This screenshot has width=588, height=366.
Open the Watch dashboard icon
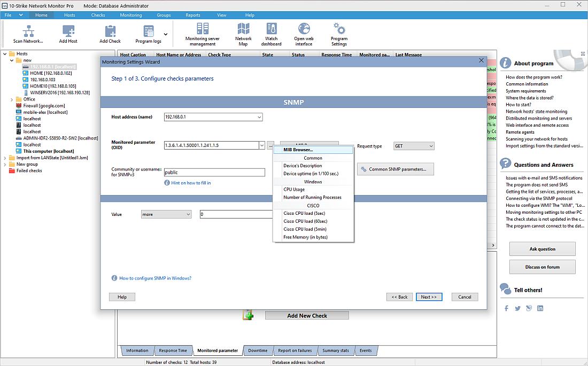point(271,29)
